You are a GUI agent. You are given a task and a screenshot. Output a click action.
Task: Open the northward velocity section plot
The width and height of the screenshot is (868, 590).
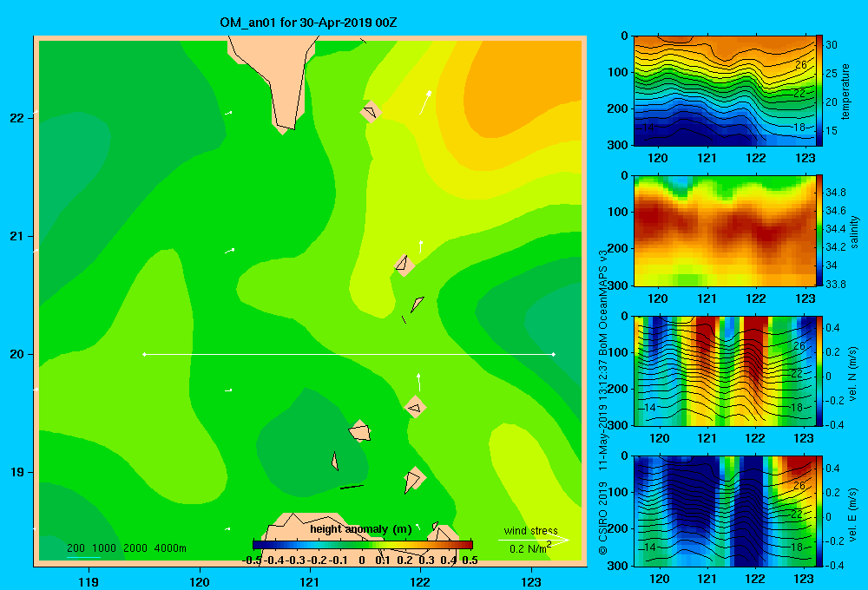[724, 370]
